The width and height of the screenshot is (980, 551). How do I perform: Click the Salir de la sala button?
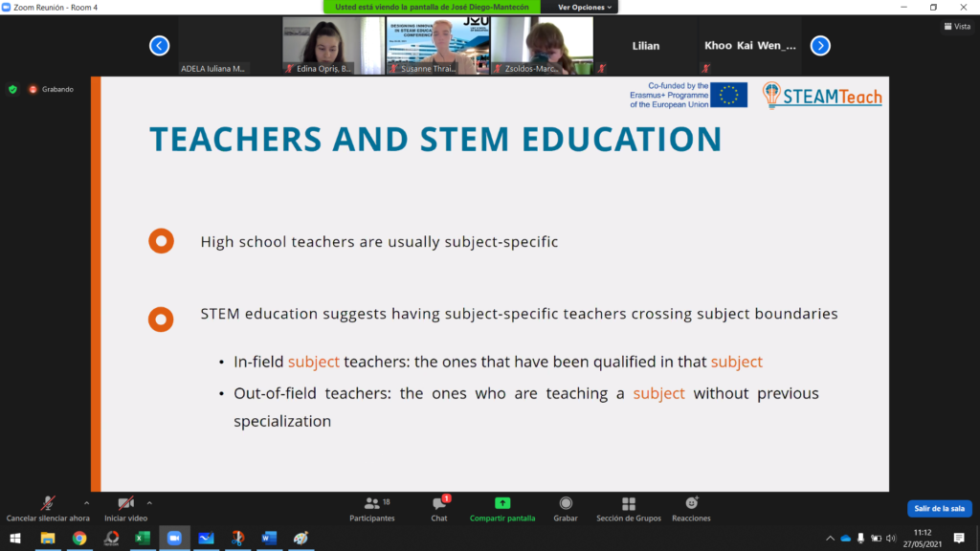click(x=939, y=509)
